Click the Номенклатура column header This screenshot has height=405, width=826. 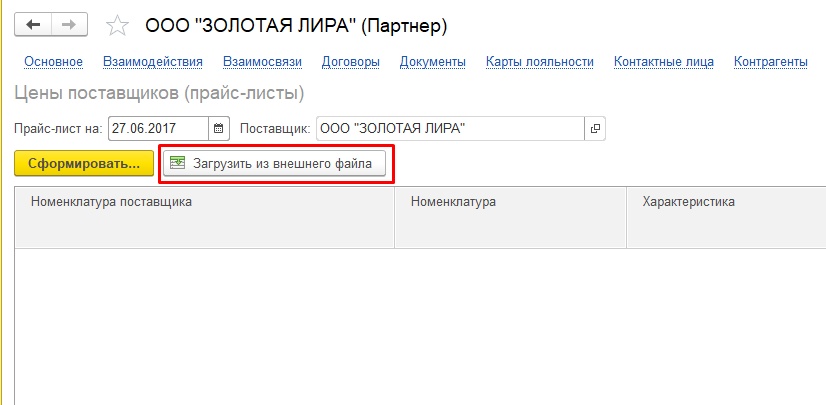[x=510, y=217]
